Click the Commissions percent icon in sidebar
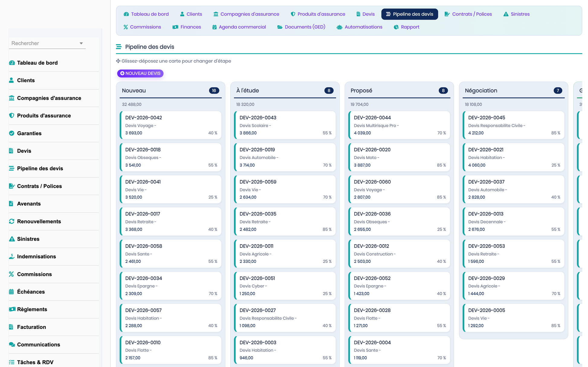Image resolution: width=588 pixels, height=367 pixels. [x=11, y=274]
